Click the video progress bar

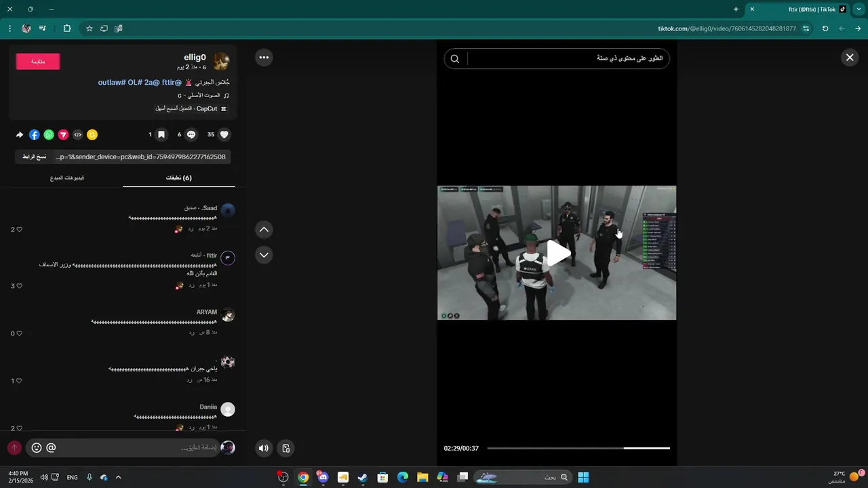578,448
